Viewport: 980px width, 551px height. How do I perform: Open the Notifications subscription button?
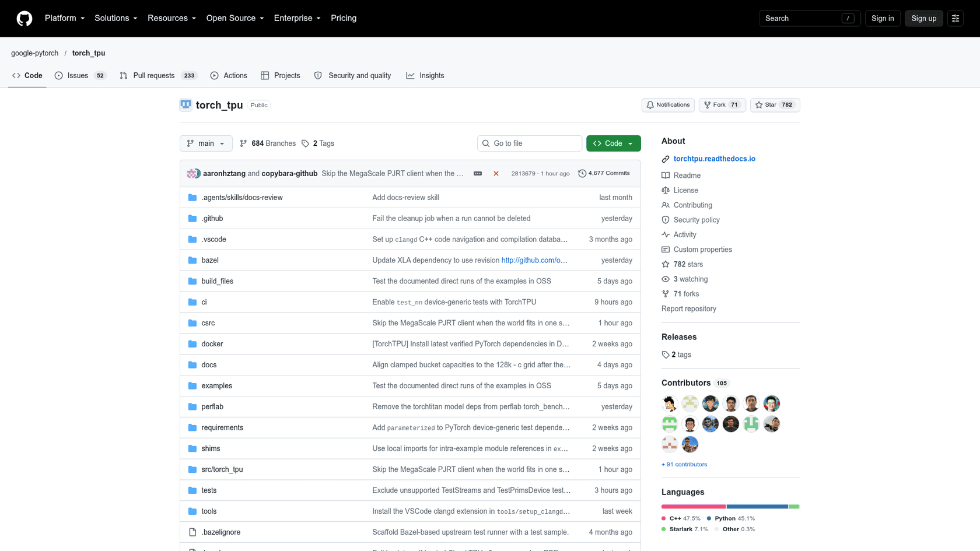click(x=668, y=105)
